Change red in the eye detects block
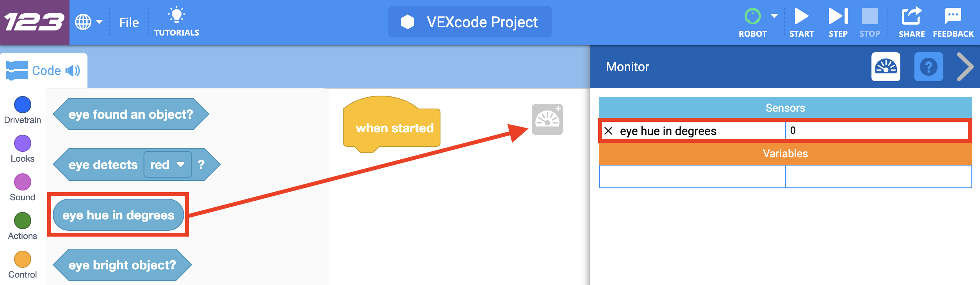 [167, 164]
